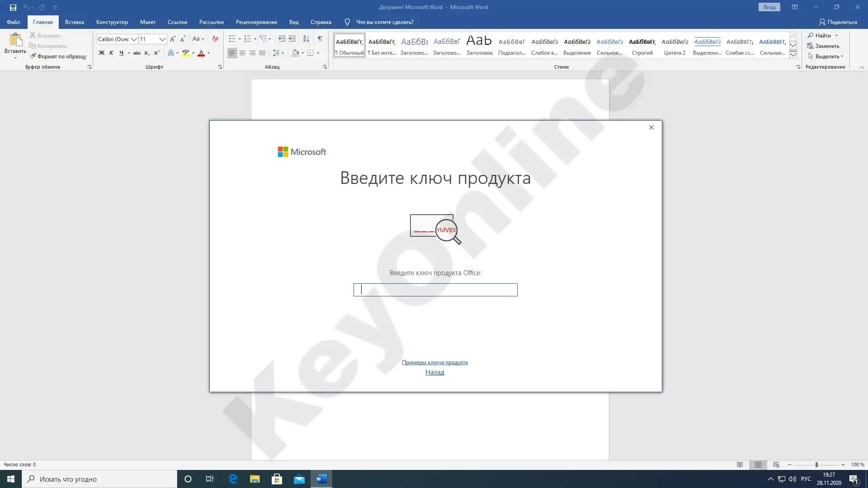
Task: Toggle bold (Ж) formatting
Action: coord(101,53)
